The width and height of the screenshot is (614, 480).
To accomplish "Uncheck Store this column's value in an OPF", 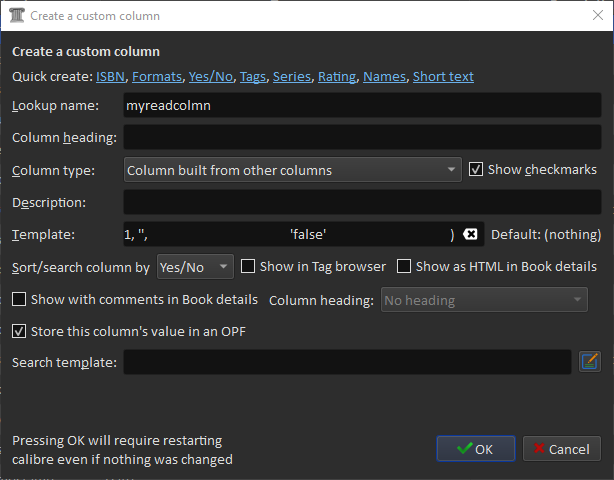I will [x=19, y=331].
